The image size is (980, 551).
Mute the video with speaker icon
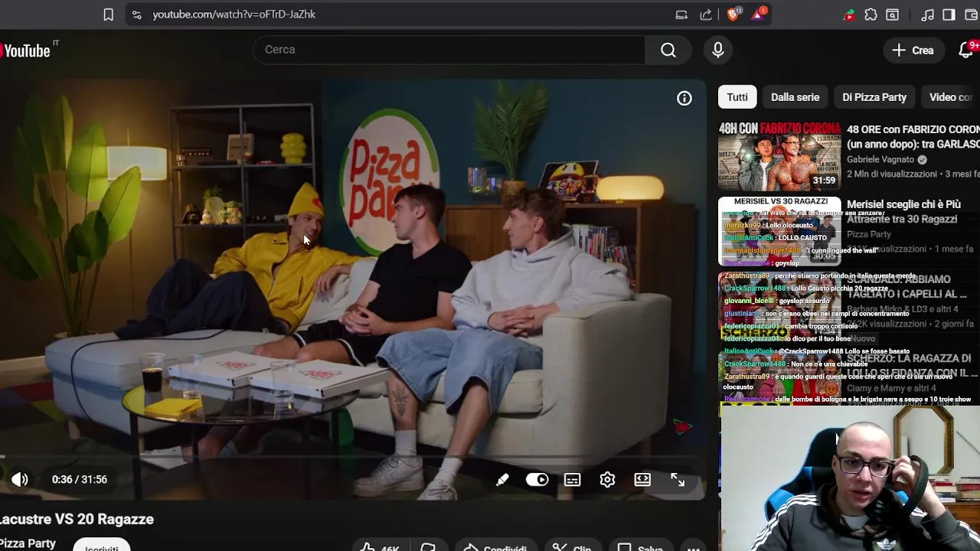[x=20, y=479]
